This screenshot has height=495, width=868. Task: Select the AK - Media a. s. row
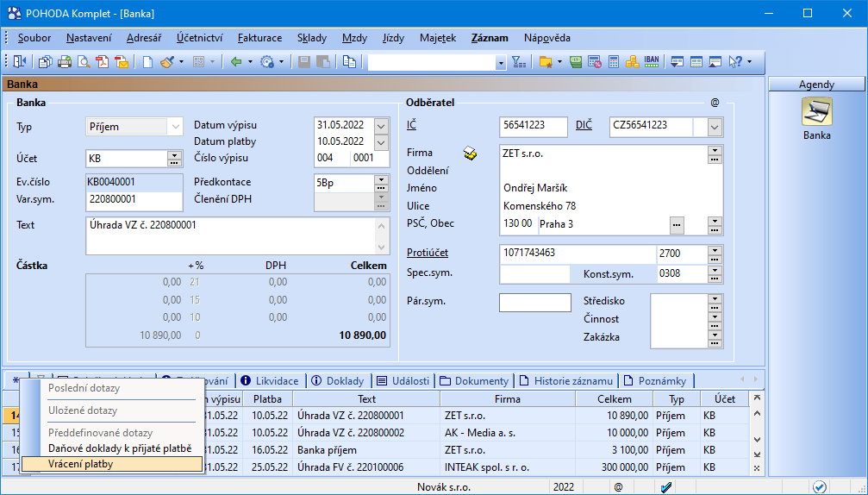[378, 432]
